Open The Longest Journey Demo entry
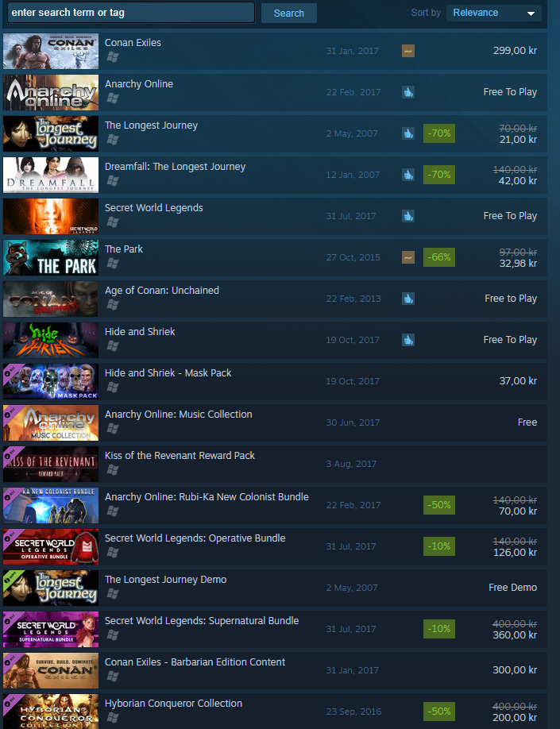Screen dimensions: 560x729 pyautogui.click(x=274, y=588)
